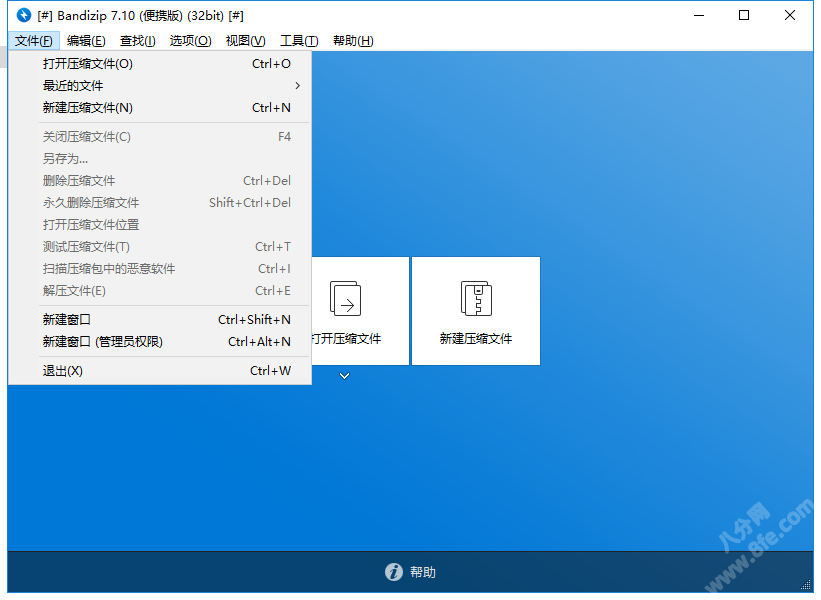Choose 打开压缩文件(O) from the File menu
The image size is (821, 600).
tap(160, 63)
